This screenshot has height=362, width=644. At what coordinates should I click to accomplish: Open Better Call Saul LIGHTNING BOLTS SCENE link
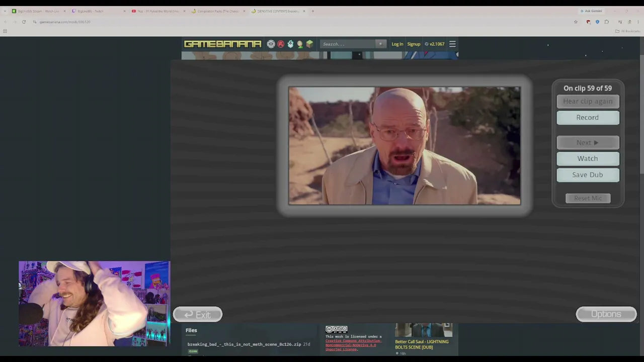[x=422, y=344]
